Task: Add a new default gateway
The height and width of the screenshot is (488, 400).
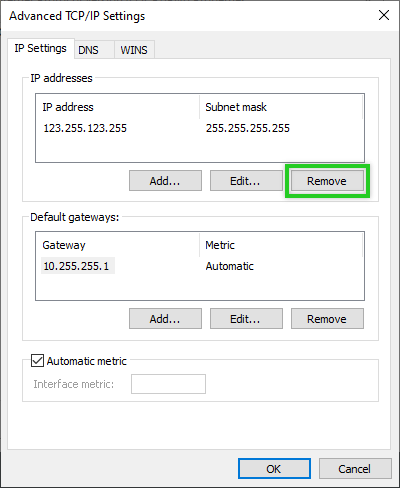Action: [165, 319]
